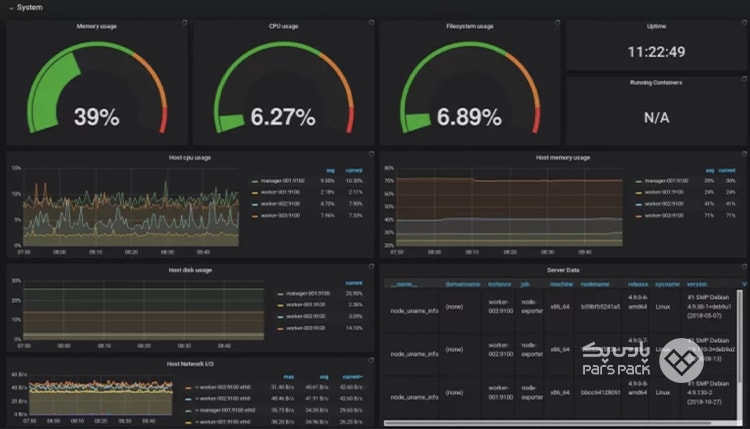Open the Filesystem usage panel title menu
Viewport: 750px width, 429px height.
click(470, 26)
